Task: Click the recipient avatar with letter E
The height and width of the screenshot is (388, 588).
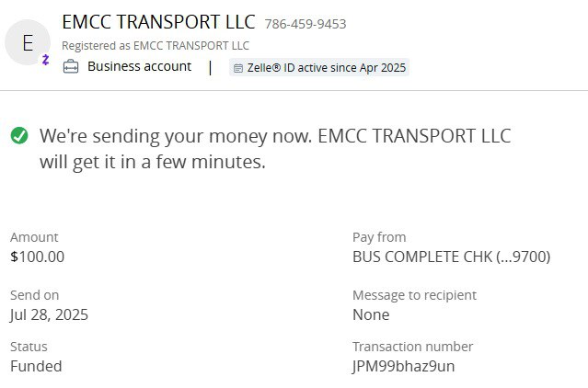Action: [28, 42]
